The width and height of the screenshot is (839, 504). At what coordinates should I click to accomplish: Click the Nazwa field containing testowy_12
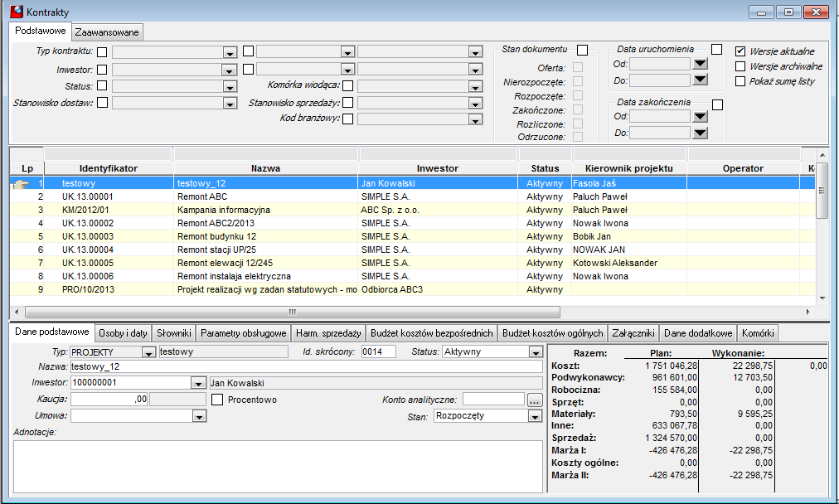click(306, 367)
